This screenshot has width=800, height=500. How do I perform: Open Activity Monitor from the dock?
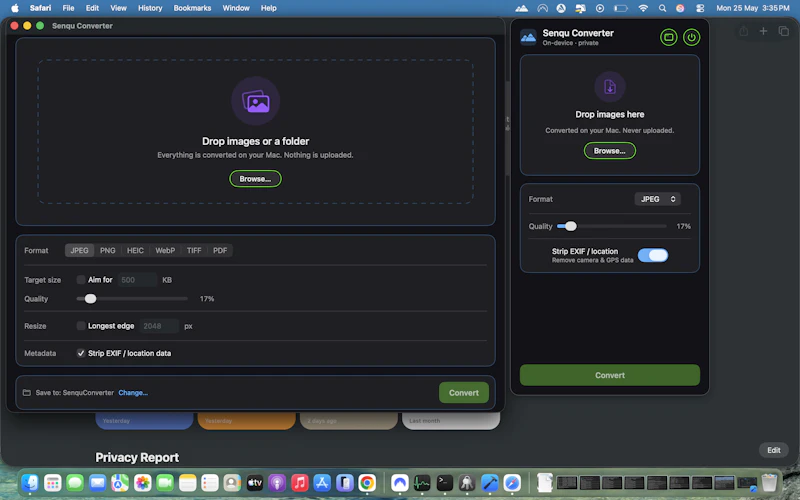(422, 482)
